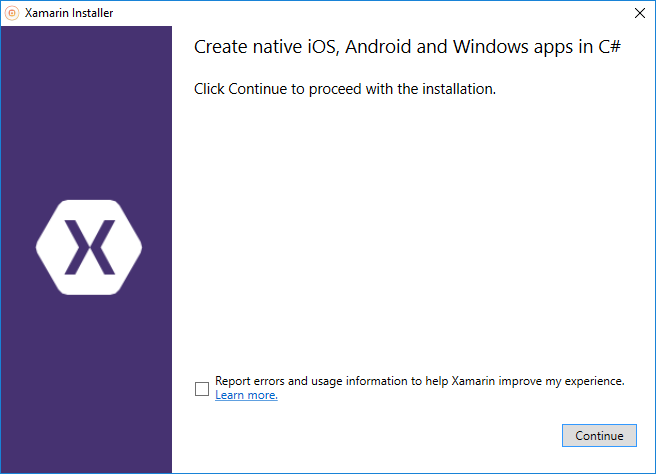Open the Learn more link
The image size is (656, 474).
(x=246, y=395)
